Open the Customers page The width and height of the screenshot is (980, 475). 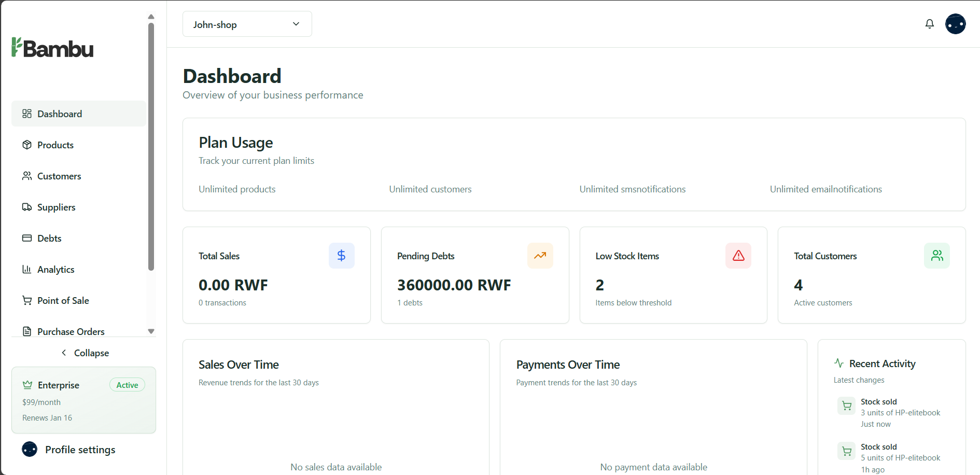pyautogui.click(x=59, y=176)
